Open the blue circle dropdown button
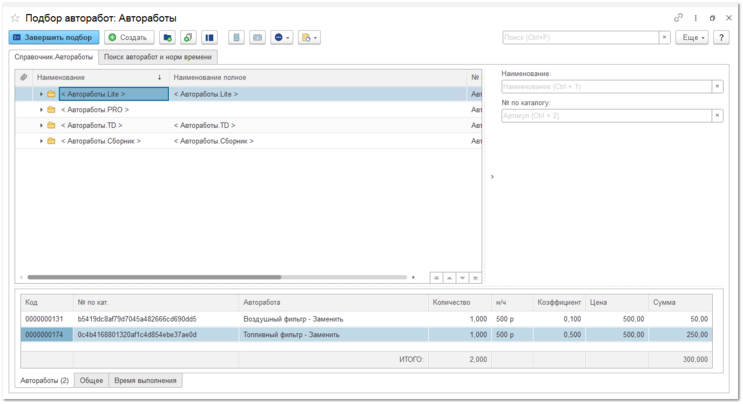The image size is (743, 404). point(282,37)
